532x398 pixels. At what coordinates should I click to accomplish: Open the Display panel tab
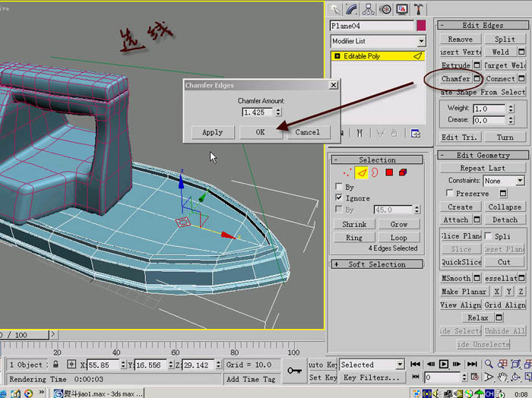(402, 9)
